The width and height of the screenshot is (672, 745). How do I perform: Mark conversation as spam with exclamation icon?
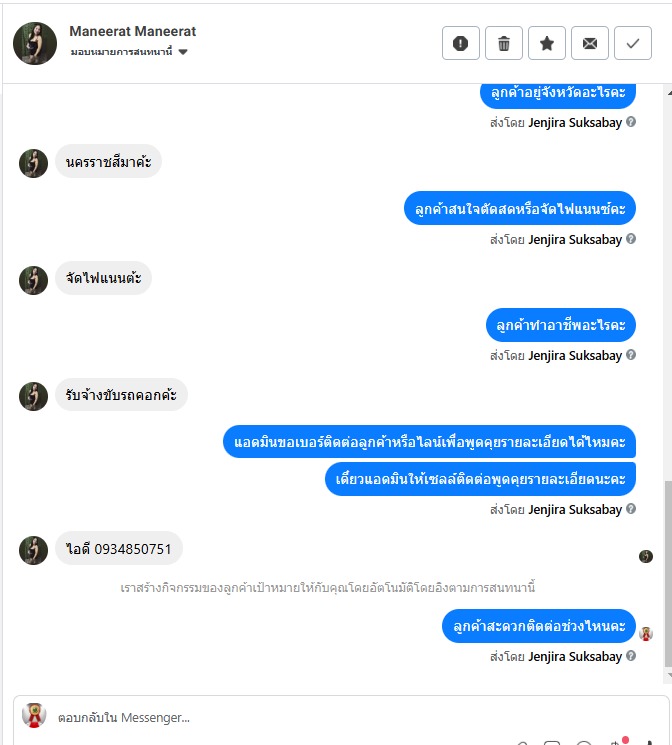pos(461,43)
